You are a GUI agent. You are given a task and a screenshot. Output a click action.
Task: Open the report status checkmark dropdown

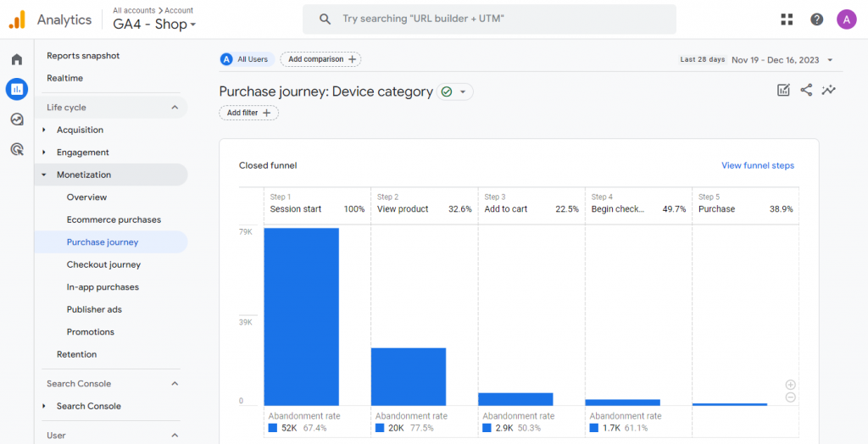[455, 92]
